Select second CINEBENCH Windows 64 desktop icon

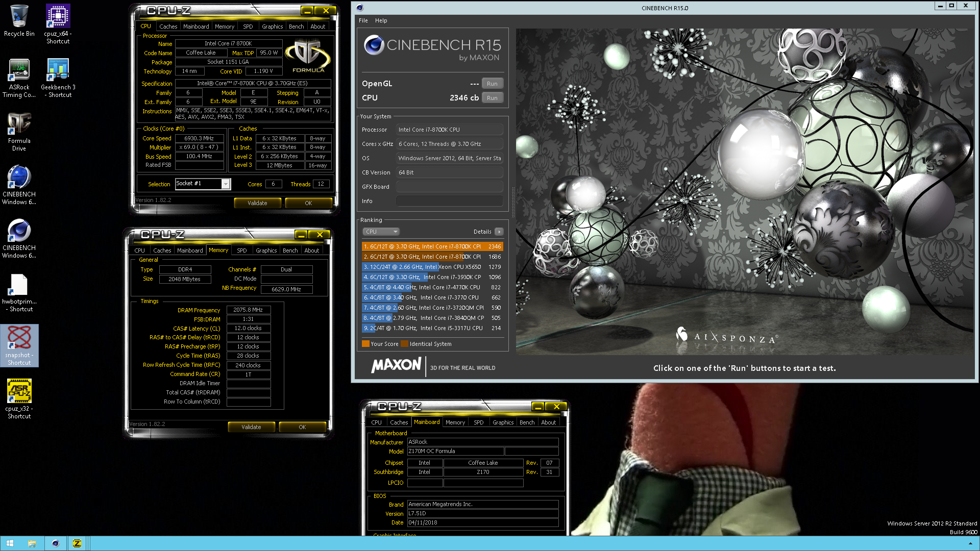pyautogui.click(x=19, y=238)
